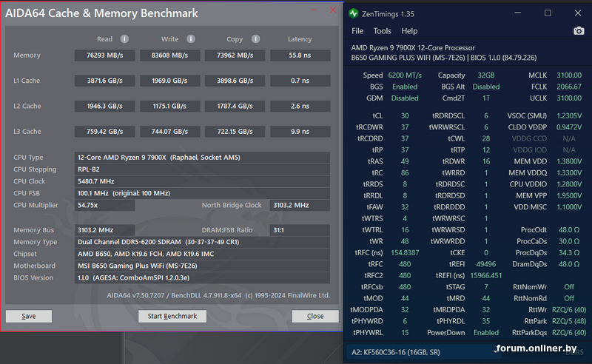Select the Memory Read result field 76293 MB/s
The height and width of the screenshot is (364, 592).
click(x=104, y=55)
